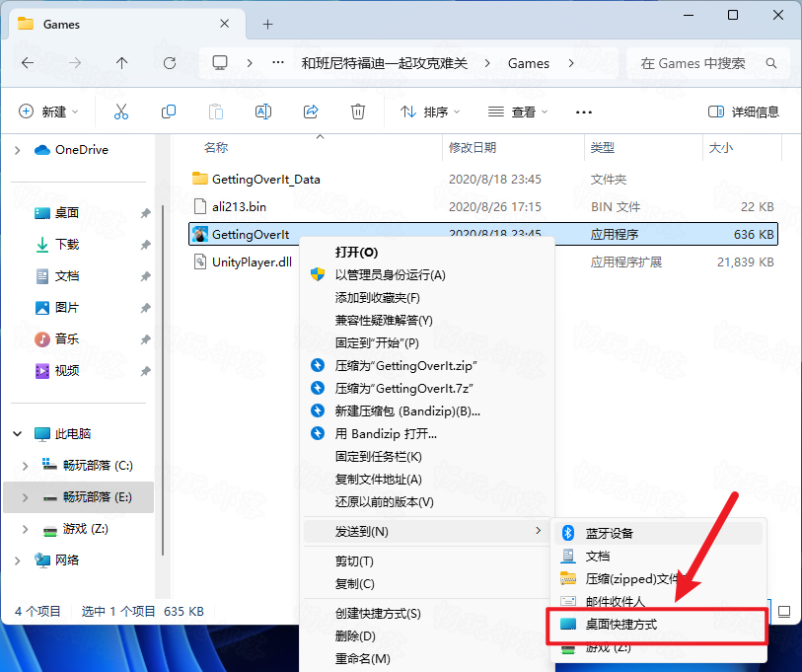The height and width of the screenshot is (672, 802).
Task: Open 下载 in the sidebar
Action: coord(67,245)
